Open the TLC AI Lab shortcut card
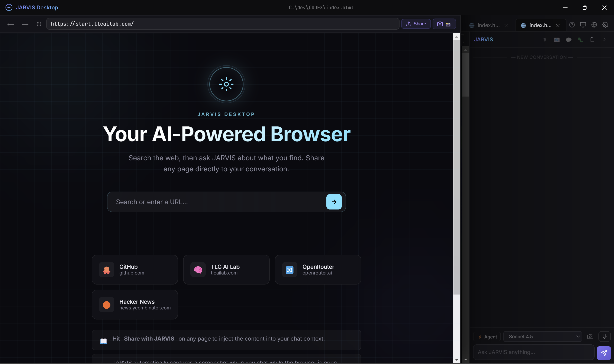 tap(226, 270)
